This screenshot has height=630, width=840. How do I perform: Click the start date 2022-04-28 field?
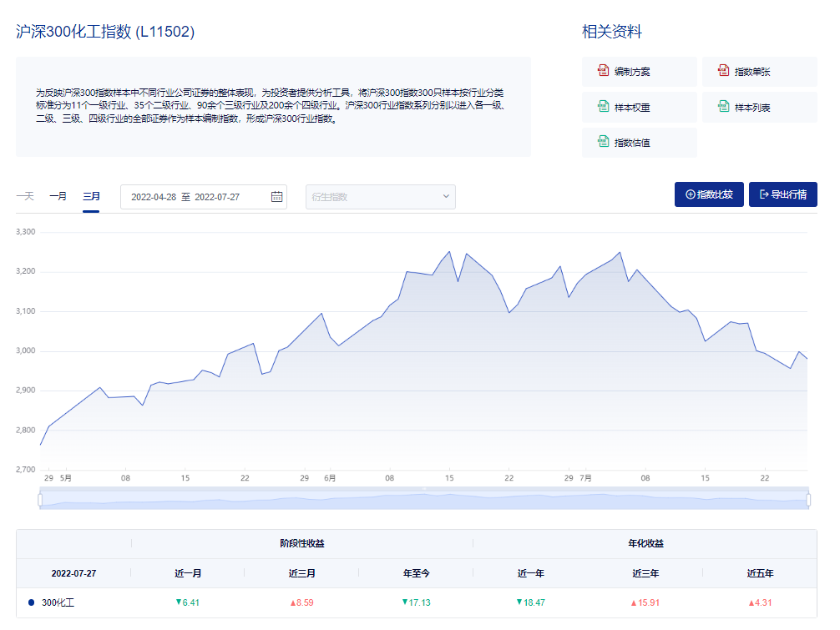pos(152,197)
